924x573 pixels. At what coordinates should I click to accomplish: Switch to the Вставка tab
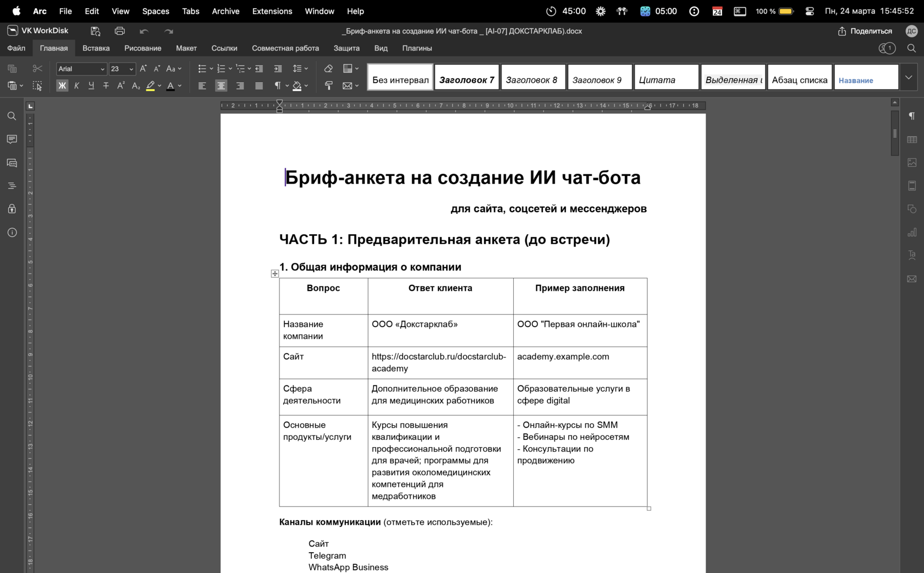coord(96,48)
